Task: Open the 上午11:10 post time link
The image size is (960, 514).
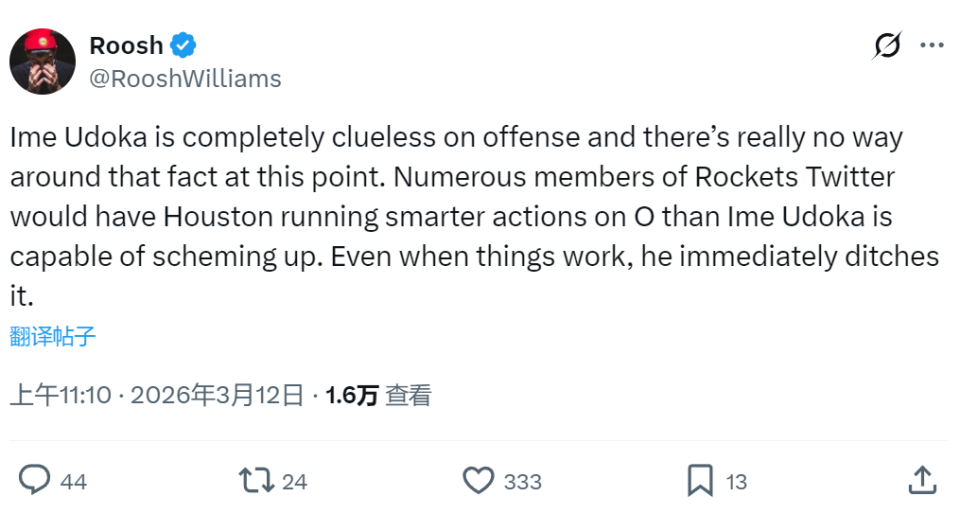Action: [60, 395]
